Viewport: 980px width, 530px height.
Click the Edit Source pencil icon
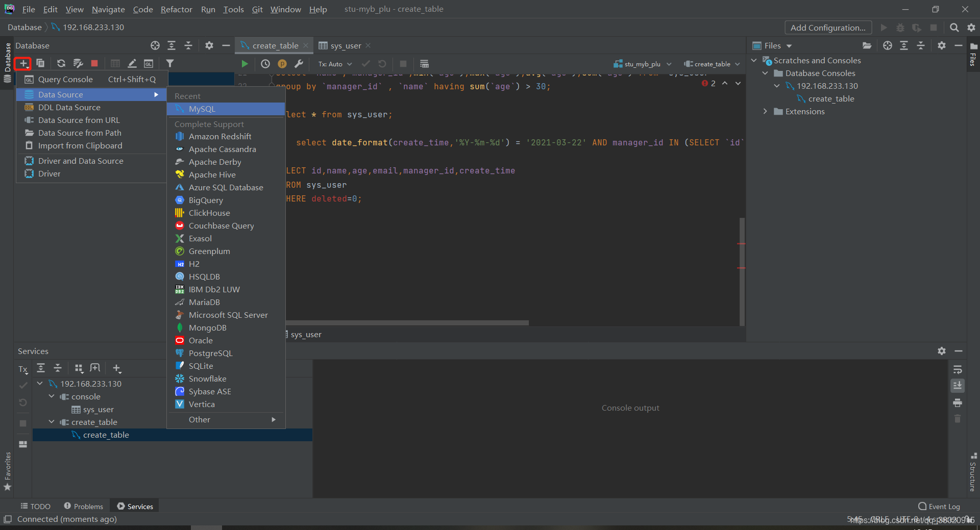[x=132, y=63]
